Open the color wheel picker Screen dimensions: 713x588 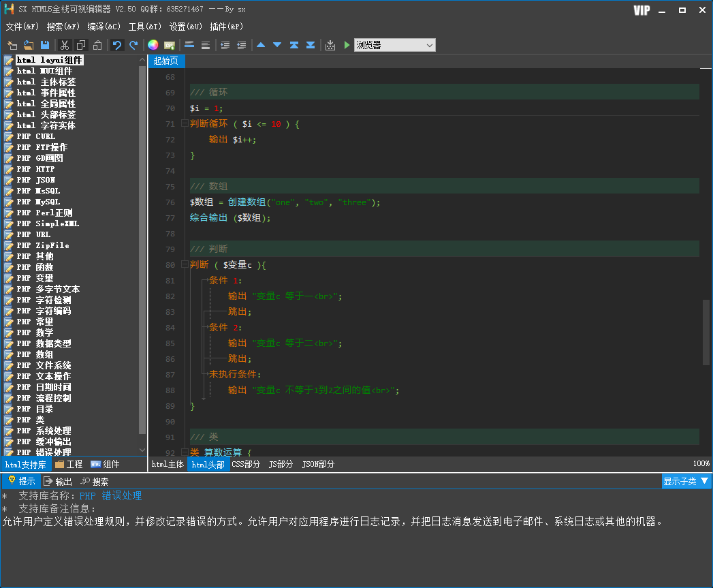tap(153, 45)
